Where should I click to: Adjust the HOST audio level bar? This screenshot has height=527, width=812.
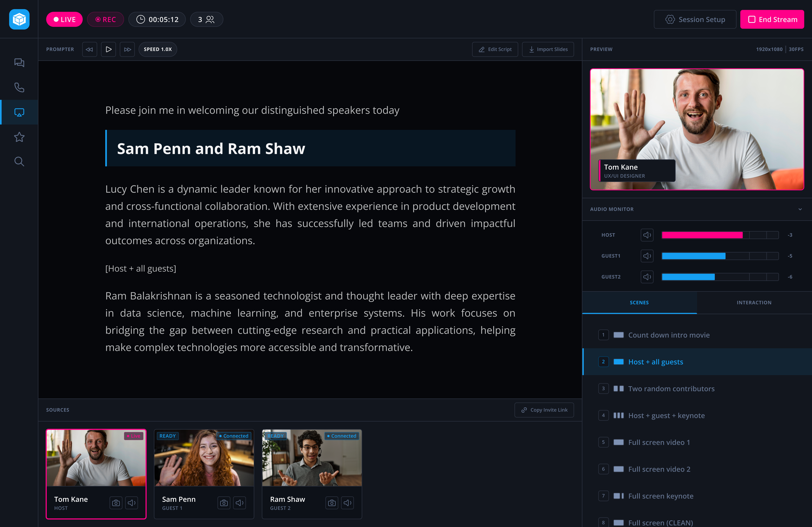tap(720, 235)
